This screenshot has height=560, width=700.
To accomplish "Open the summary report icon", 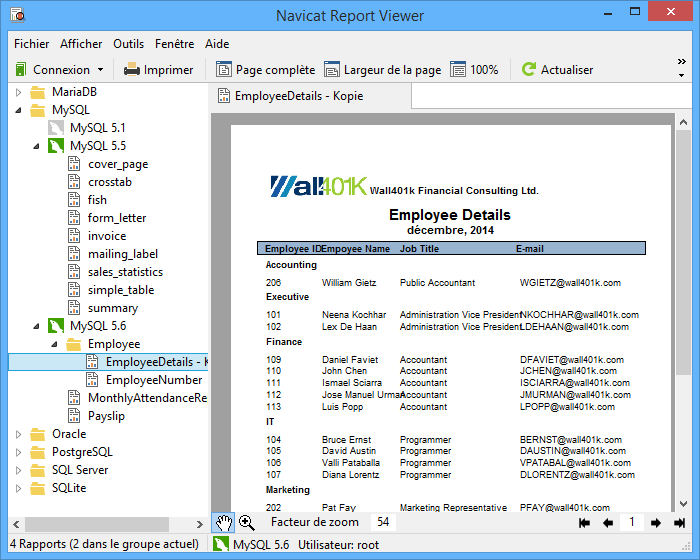I will 74,308.
